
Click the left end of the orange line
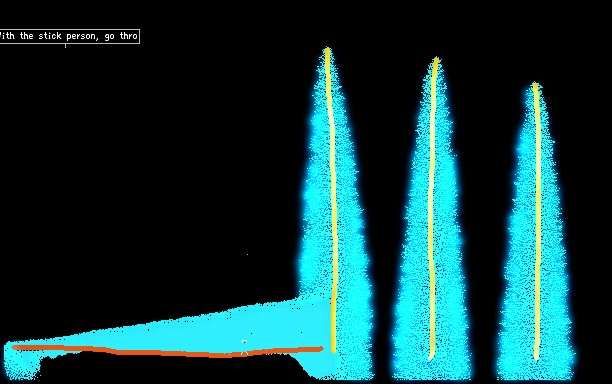coord(14,347)
